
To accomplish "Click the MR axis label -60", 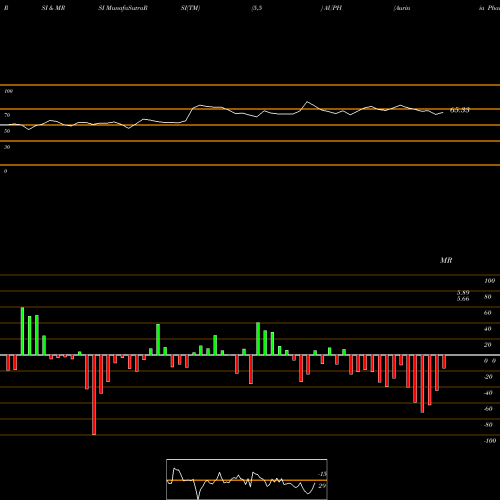I will 488,409.
